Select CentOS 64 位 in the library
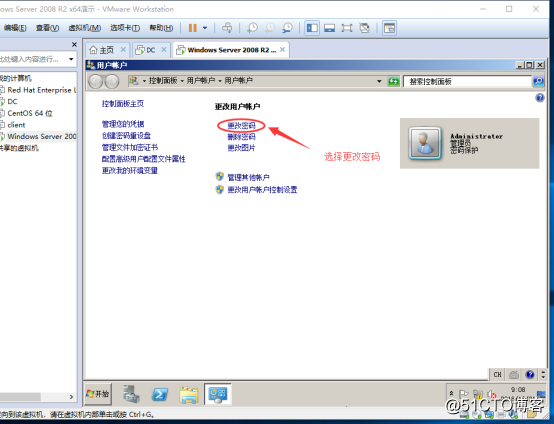 click(x=29, y=113)
